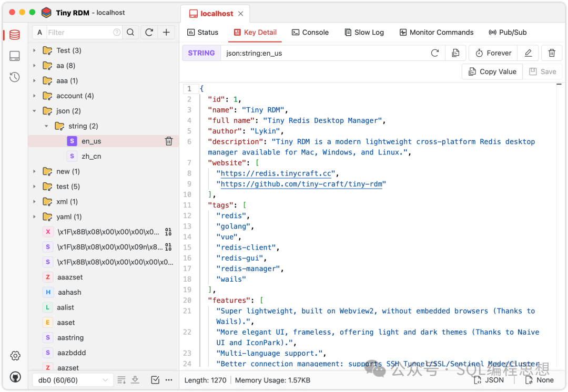Switch to the Slow Log tab

(x=364, y=33)
